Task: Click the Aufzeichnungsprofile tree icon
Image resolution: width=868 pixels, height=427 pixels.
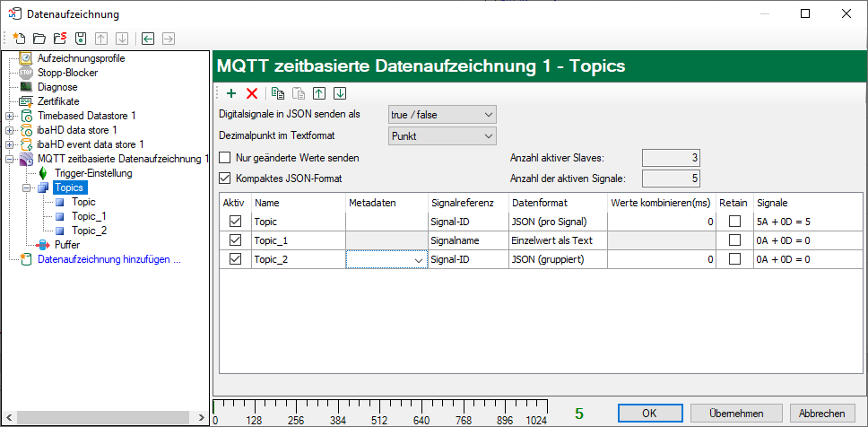Action: click(26, 57)
